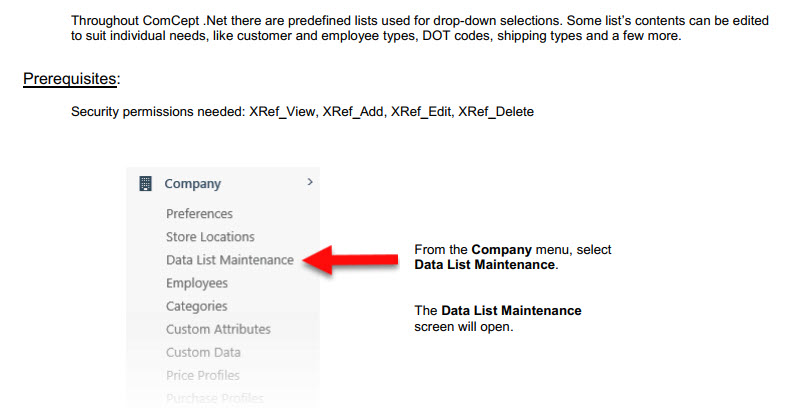
Task: Choose Data List Maintenance in sidebar menu
Action: pyautogui.click(x=230, y=260)
